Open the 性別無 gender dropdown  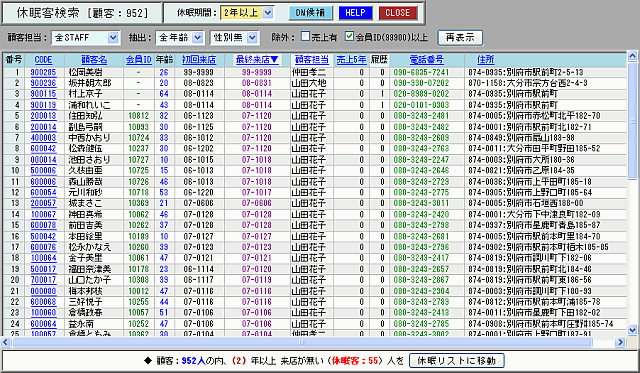tap(253, 38)
